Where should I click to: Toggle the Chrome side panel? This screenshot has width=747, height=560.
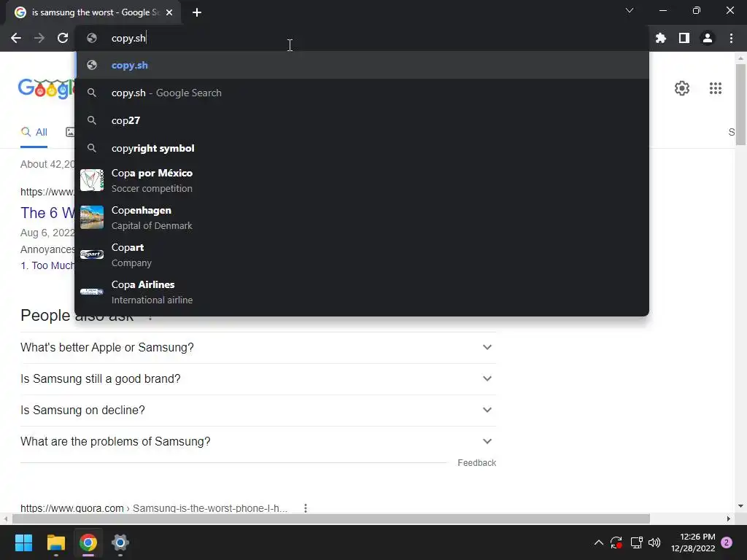[684, 38]
